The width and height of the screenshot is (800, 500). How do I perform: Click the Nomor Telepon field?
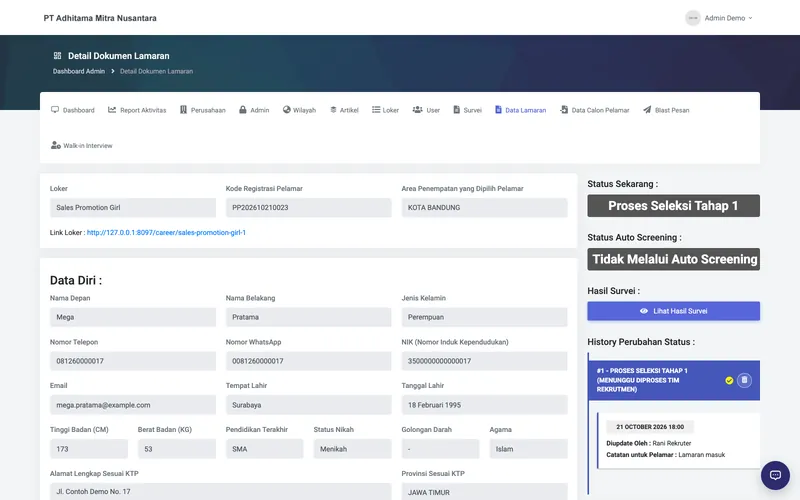click(133, 361)
